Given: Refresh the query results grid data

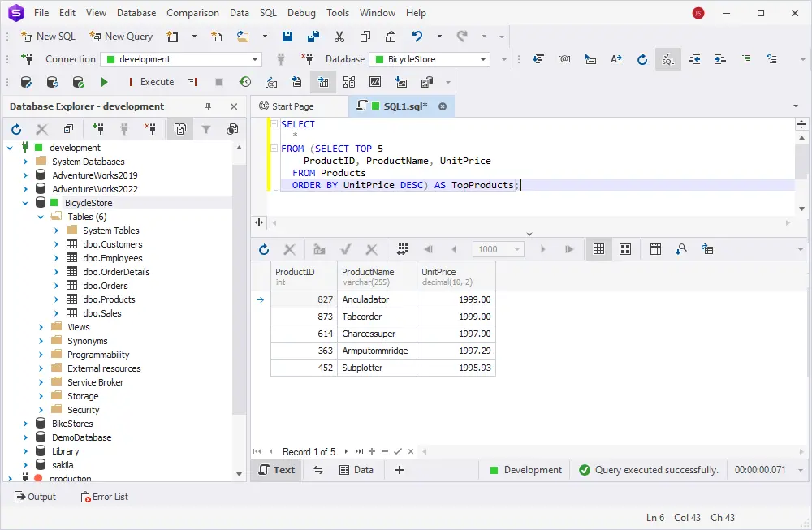Looking at the screenshot, I should pos(263,249).
